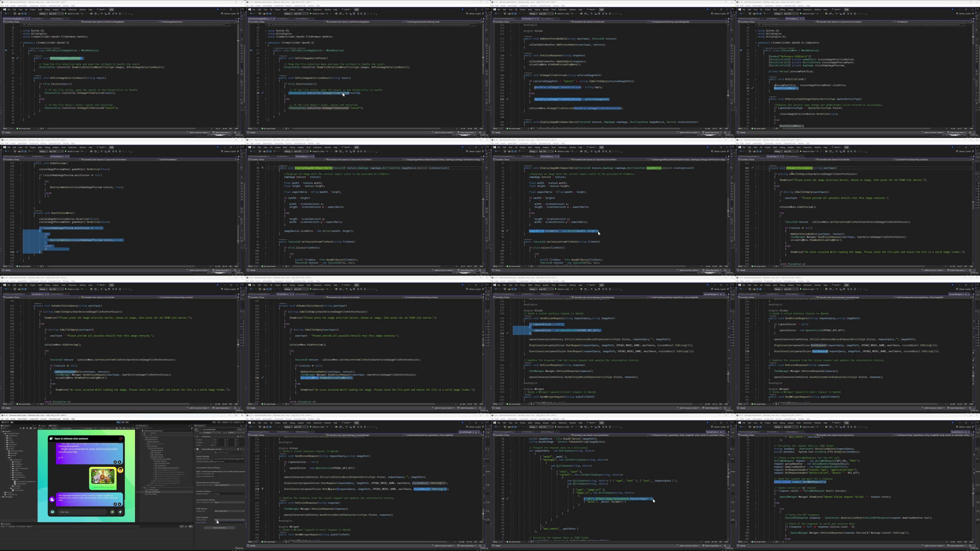The width and height of the screenshot is (980, 551).
Task: Click the red close icon in chat assistant
Action: 121,438
